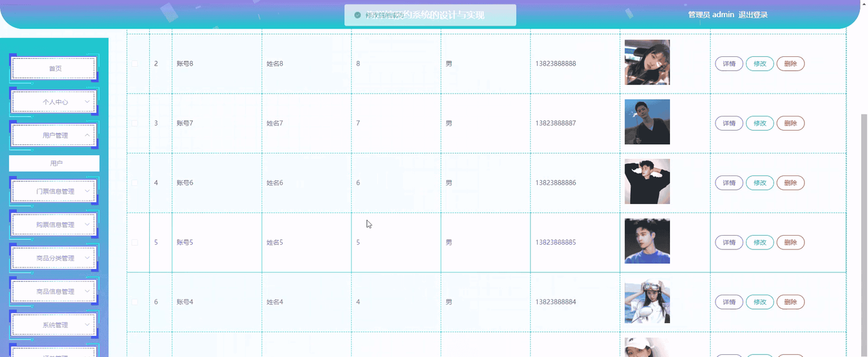This screenshot has width=868, height=357.
Task: Click the avatar image in 账号6 row
Action: [x=647, y=182]
